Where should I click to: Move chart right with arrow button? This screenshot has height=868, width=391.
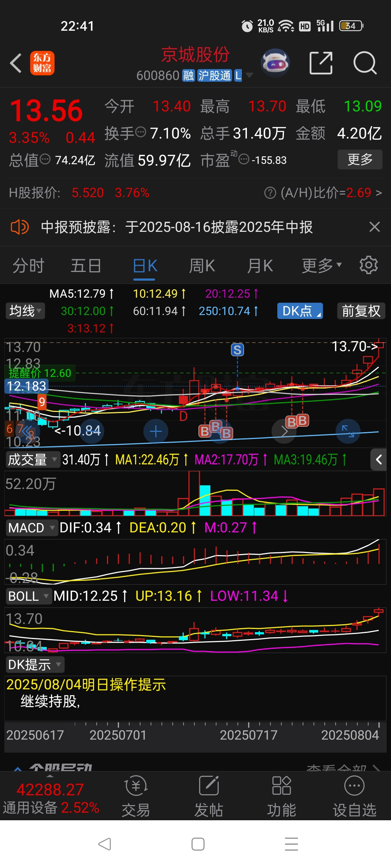tap(284, 431)
